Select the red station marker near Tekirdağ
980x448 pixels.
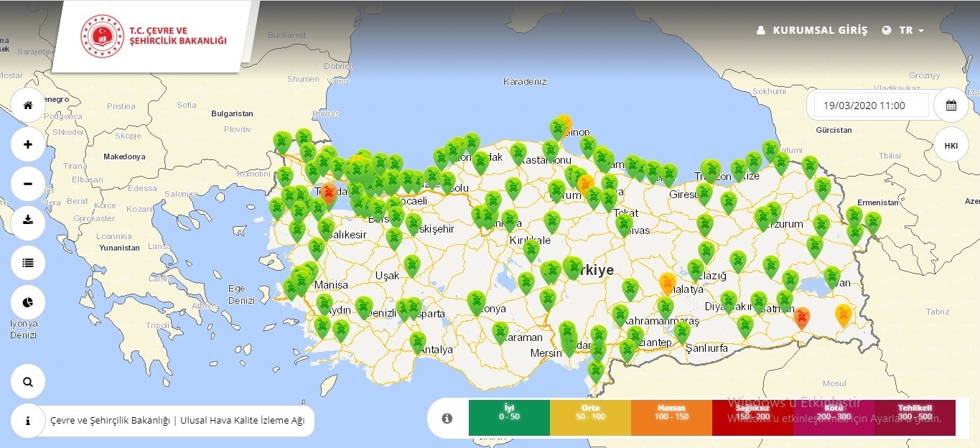tap(329, 192)
